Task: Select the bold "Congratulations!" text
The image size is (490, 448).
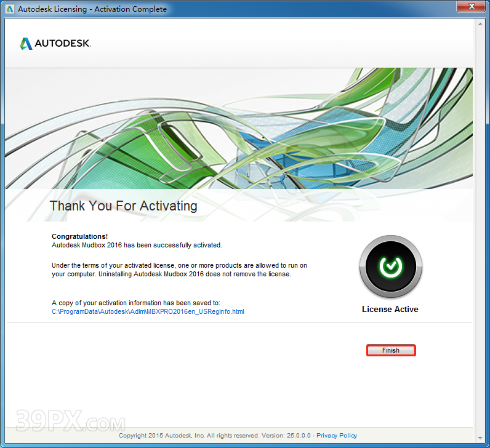Action: pos(79,236)
